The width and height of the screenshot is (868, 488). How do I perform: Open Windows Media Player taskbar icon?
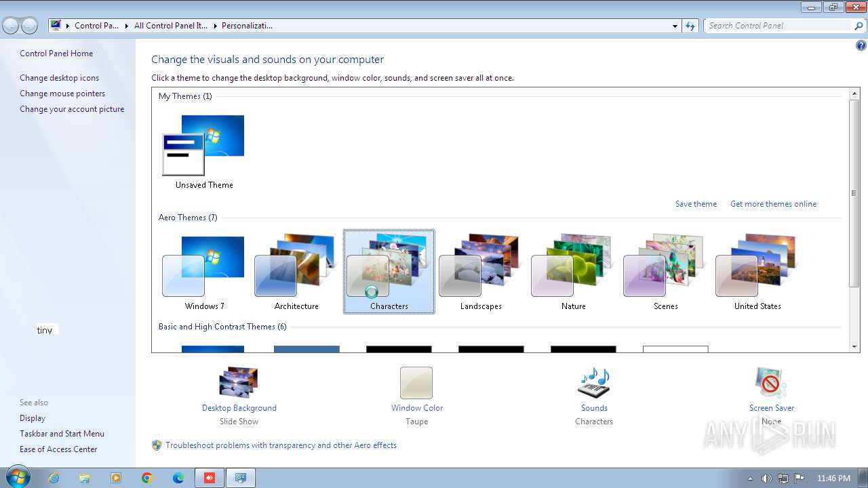coord(116,478)
